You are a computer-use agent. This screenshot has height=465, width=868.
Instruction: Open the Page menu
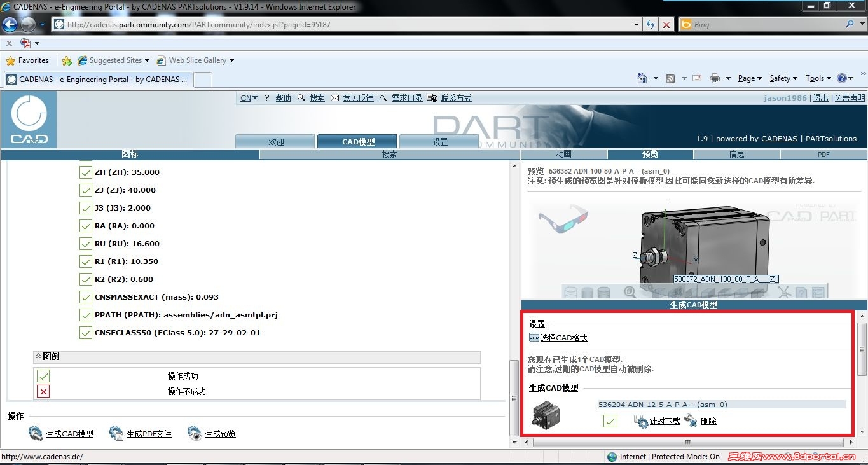pos(750,78)
